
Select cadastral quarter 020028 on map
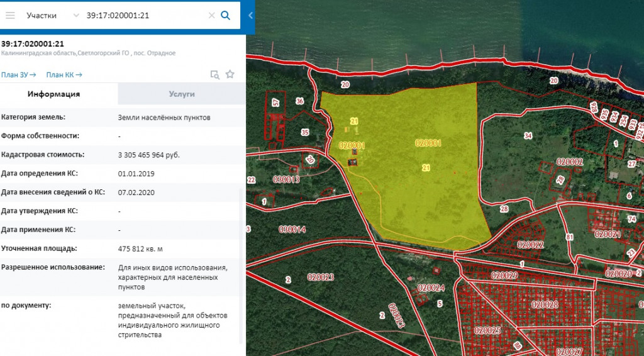[x=544, y=304]
